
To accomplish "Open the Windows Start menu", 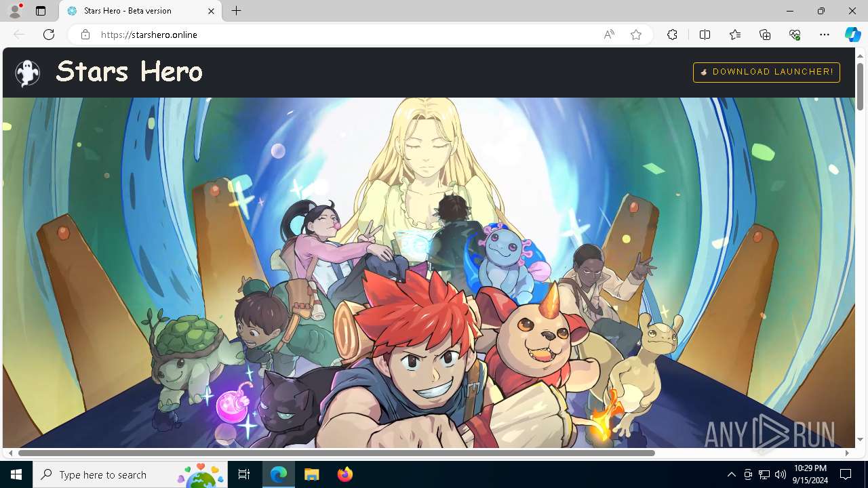I will pos(16,474).
